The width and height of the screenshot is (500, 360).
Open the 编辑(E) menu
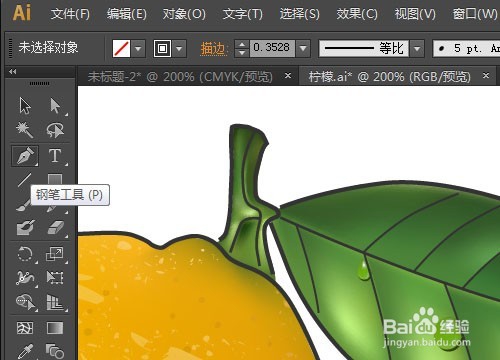coord(127,14)
